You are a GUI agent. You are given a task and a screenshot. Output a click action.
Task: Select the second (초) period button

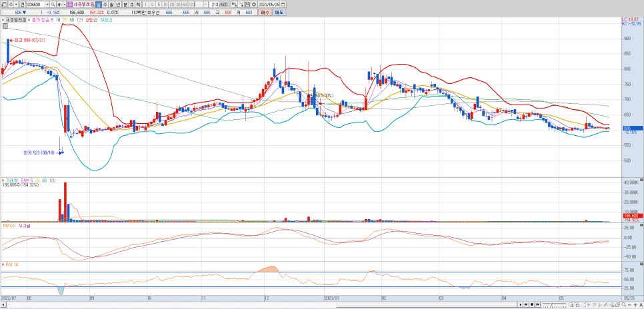(131, 4)
